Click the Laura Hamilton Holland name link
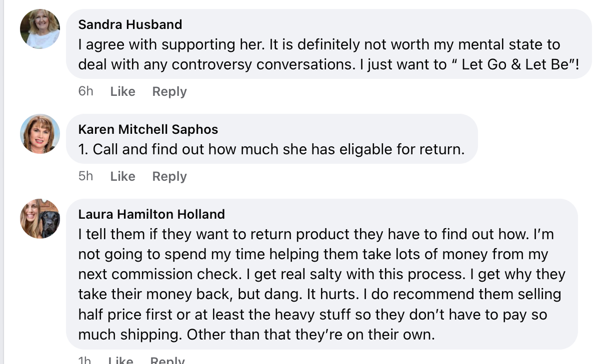The image size is (608, 364). [x=151, y=214]
